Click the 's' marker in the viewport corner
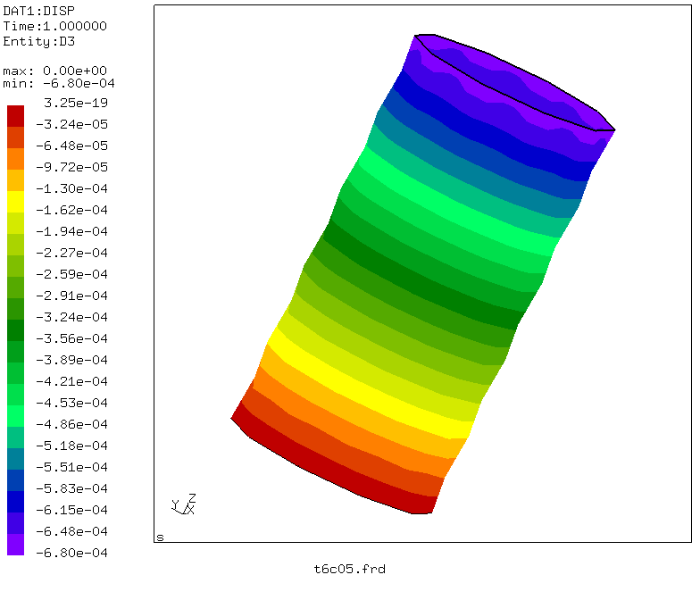Screen dimensions: 700x600 tap(161, 537)
